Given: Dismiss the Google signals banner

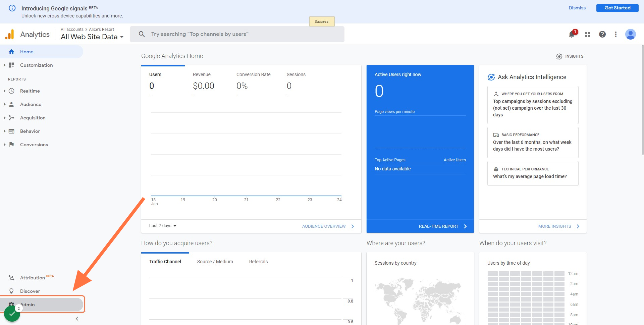Looking at the screenshot, I should (577, 8).
